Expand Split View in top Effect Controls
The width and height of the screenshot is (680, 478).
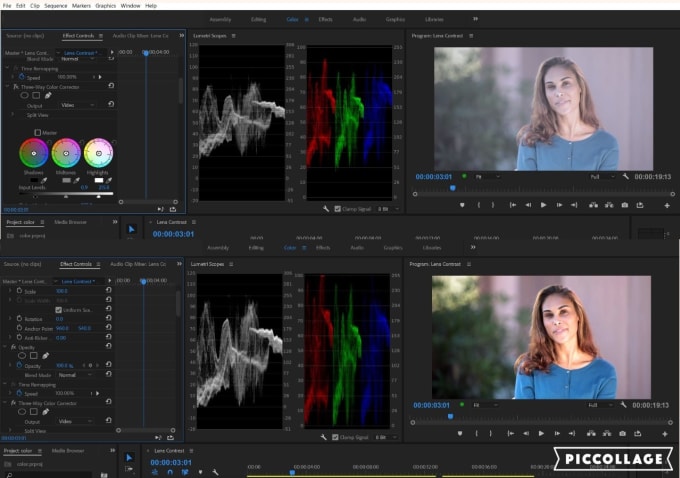point(13,115)
